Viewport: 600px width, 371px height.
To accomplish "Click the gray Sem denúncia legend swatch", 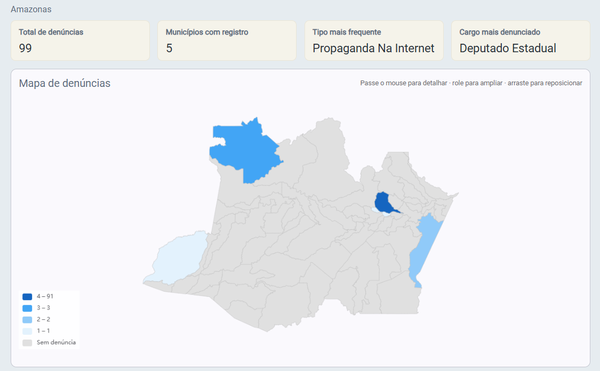I will 27,342.
